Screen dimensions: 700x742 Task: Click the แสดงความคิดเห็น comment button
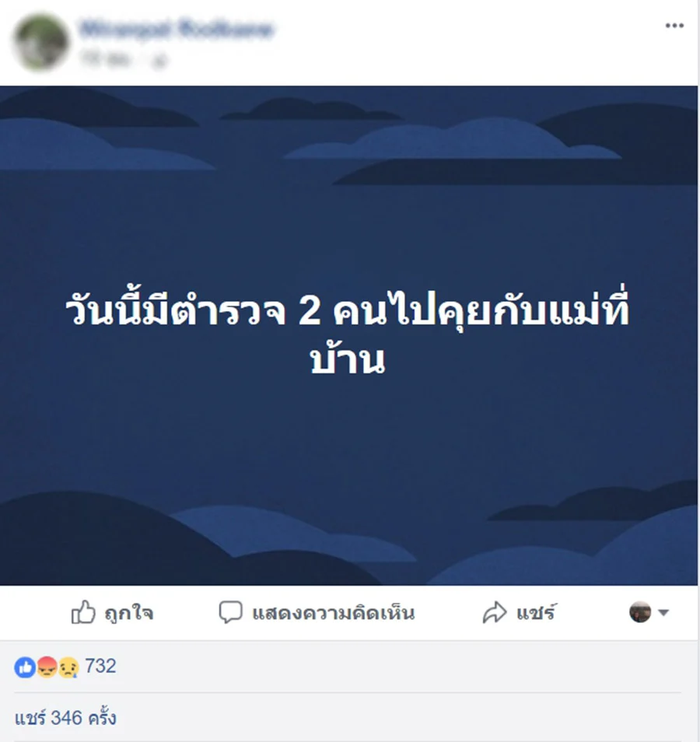tap(317, 613)
